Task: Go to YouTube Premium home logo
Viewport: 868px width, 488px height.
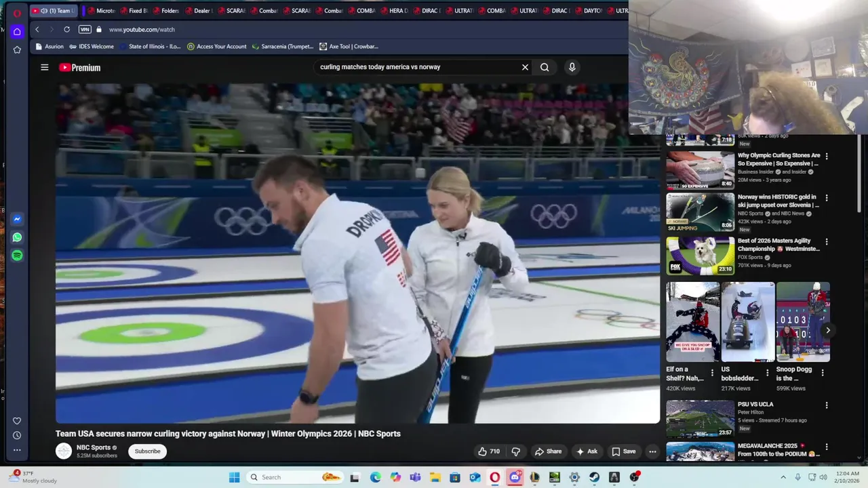Action: coord(80,67)
